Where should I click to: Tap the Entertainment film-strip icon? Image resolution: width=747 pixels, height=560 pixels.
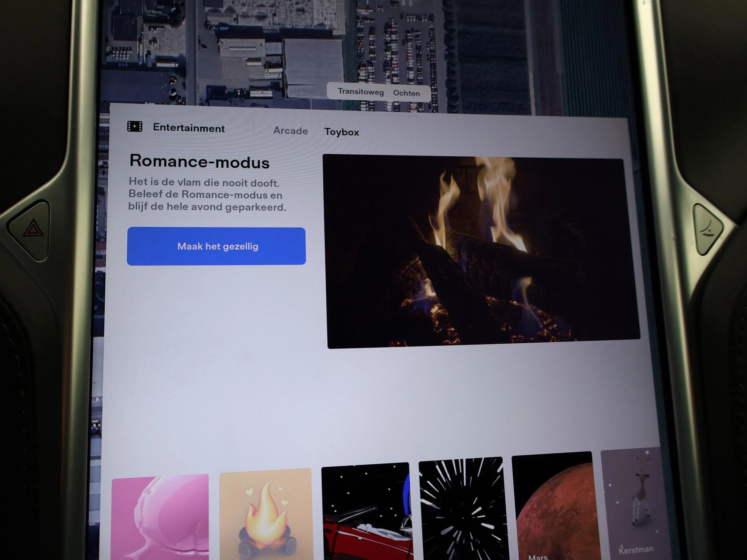click(135, 126)
